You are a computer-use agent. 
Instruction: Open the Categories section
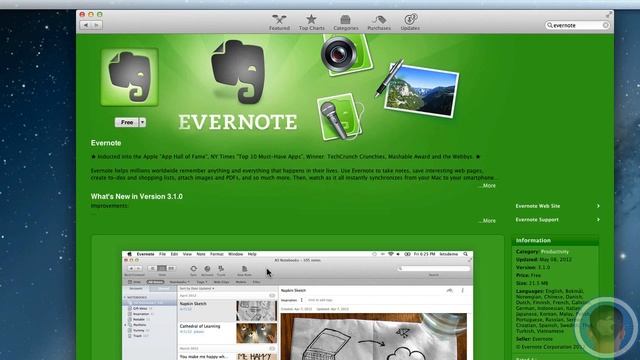(346, 22)
